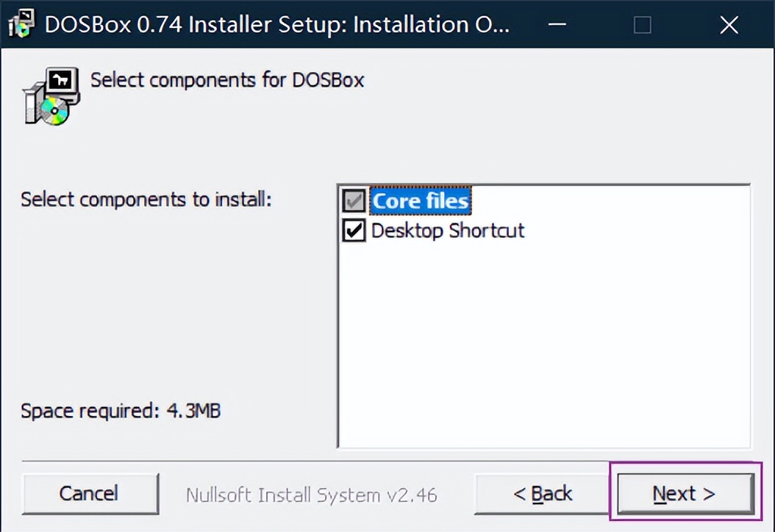775x532 pixels.
Task: Minimize the installer window
Action: click(557, 24)
